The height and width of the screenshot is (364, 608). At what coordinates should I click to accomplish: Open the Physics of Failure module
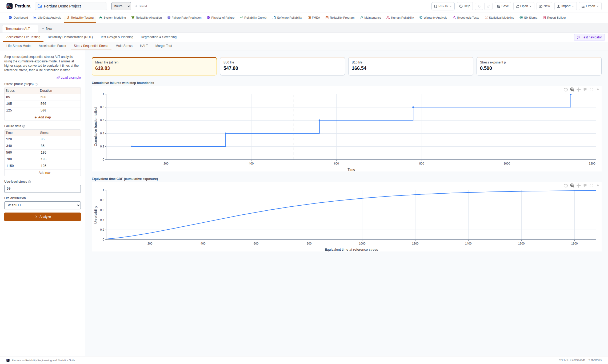click(221, 18)
